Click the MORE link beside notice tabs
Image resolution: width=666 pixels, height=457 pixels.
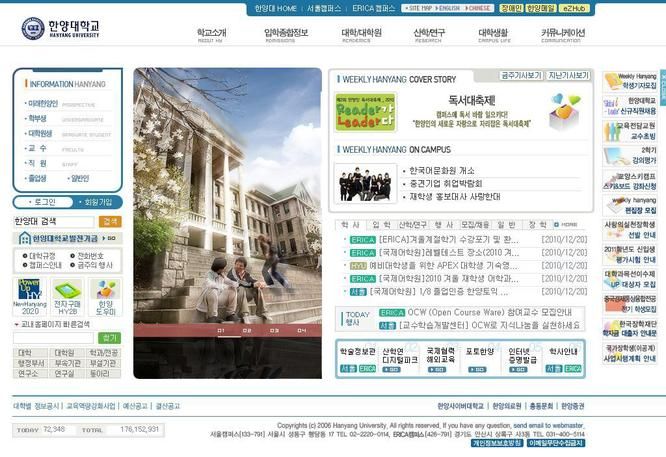(566, 225)
